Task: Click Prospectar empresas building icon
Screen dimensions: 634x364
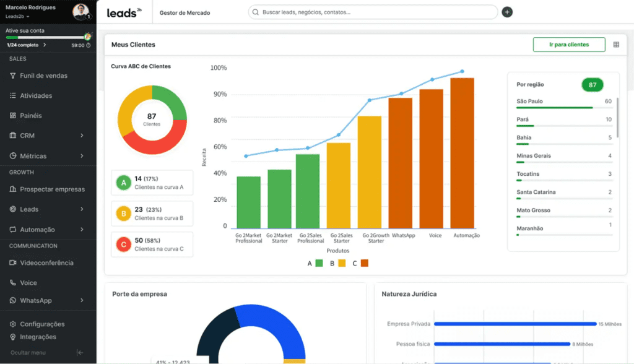Action: pyautogui.click(x=13, y=189)
